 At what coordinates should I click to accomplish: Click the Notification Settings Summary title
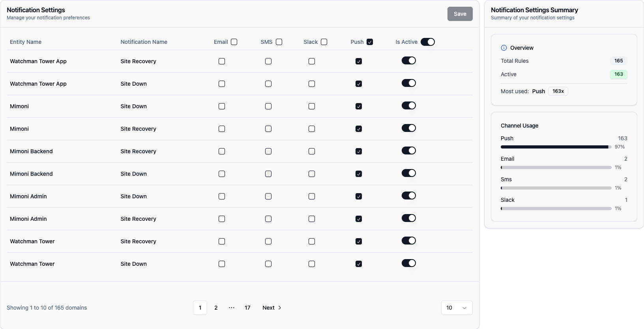[534, 10]
